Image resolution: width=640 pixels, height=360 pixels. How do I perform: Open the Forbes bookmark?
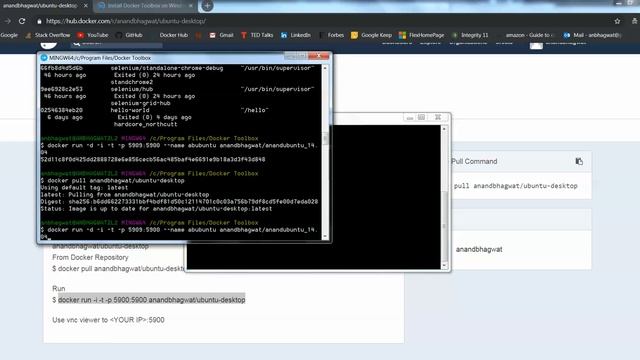click(331, 35)
